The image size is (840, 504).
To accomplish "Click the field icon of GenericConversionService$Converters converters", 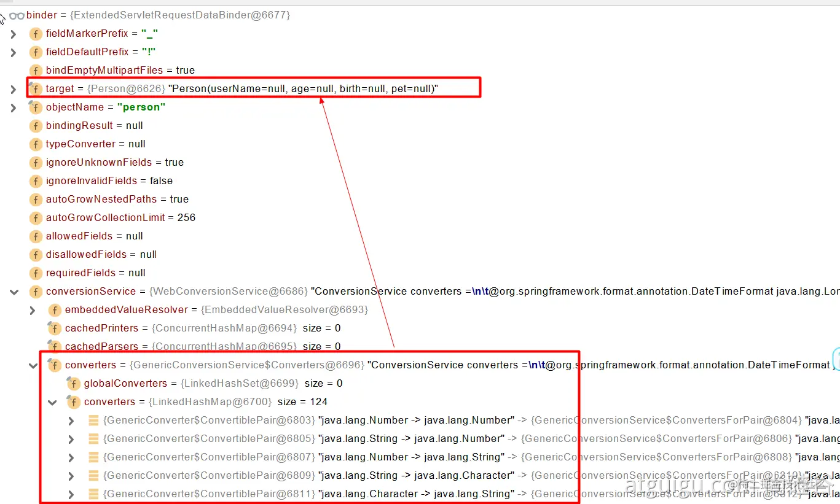I will [x=55, y=365].
